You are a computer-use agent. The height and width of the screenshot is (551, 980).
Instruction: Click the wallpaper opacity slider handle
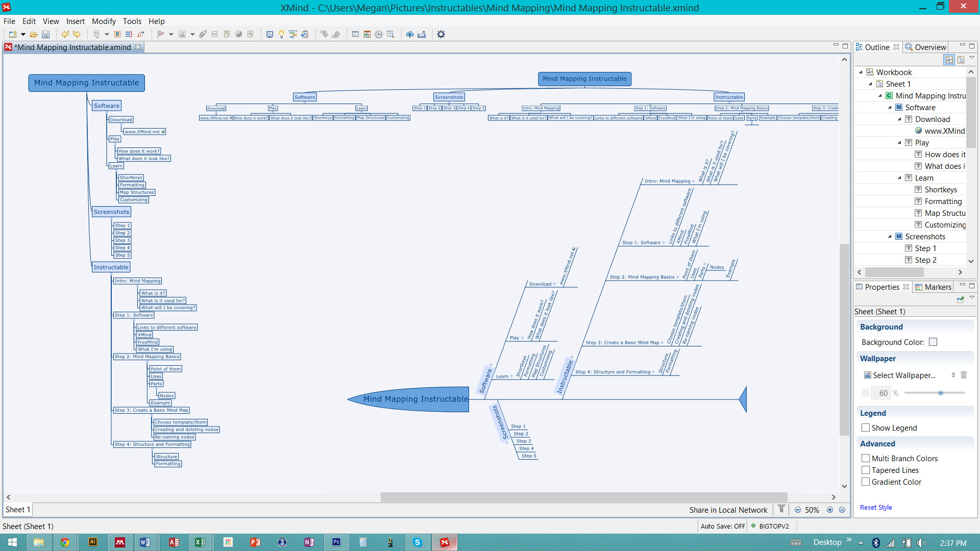pyautogui.click(x=940, y=393)
